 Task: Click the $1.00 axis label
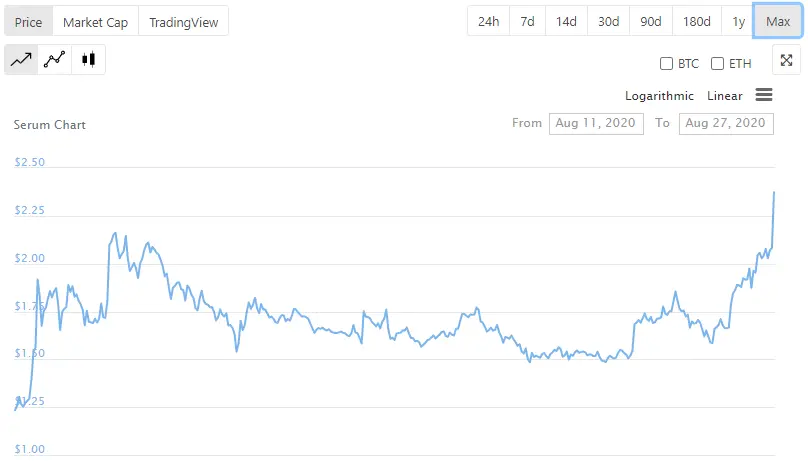click(29, 449)
